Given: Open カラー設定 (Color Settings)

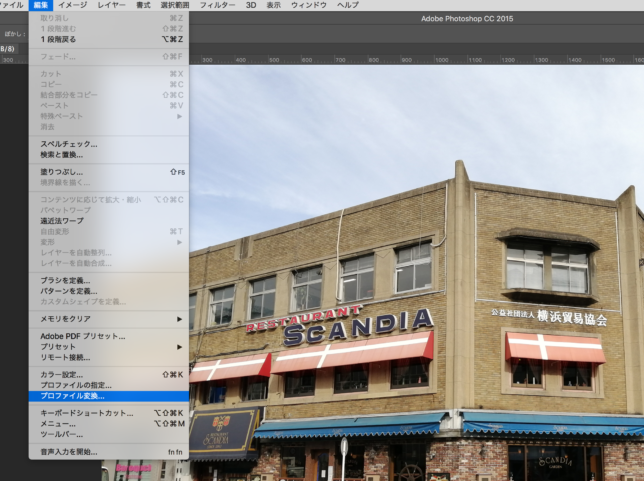Looking at the screenshot, I should [62, 375].
